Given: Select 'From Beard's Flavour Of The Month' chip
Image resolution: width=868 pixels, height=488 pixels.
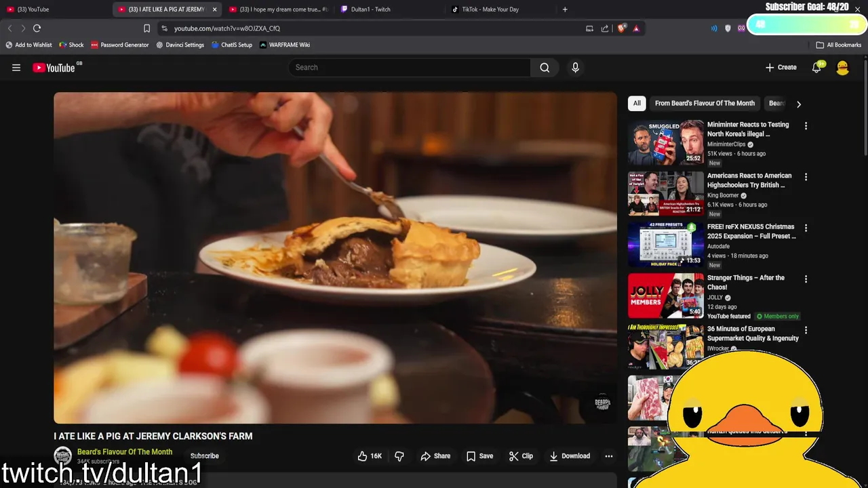Looking at the screenshot, I should pyautogui.click(x=705, y=104).
